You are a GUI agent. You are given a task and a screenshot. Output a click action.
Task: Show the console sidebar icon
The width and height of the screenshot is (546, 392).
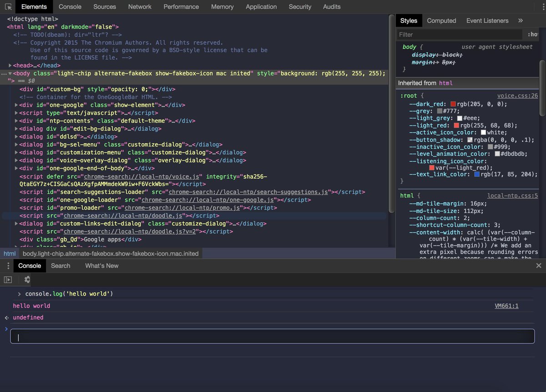(8, 280)
